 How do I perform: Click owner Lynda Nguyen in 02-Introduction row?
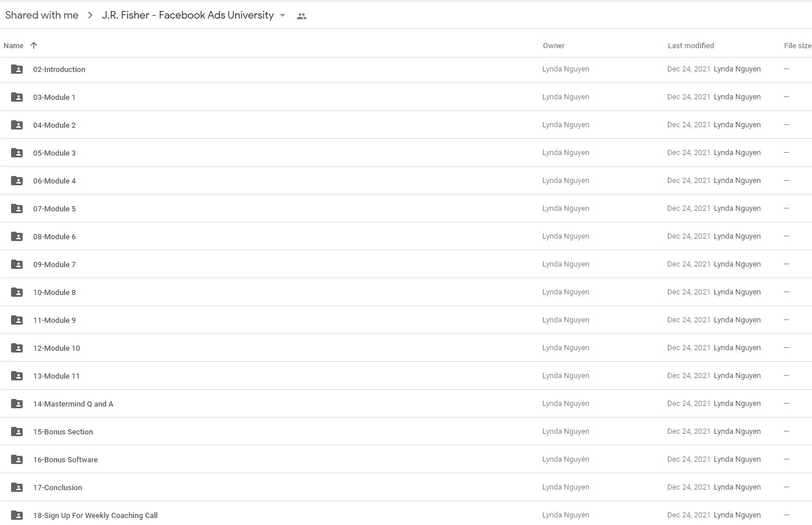pos(566,69)
